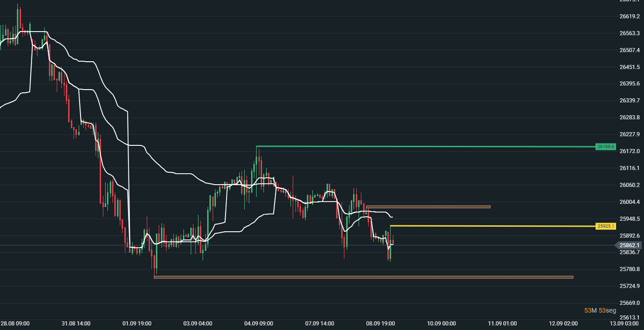The width and height of the screenshot is (644, 330).
Task: Click the 28.08 09:00 time label
Action: (15, 324)
